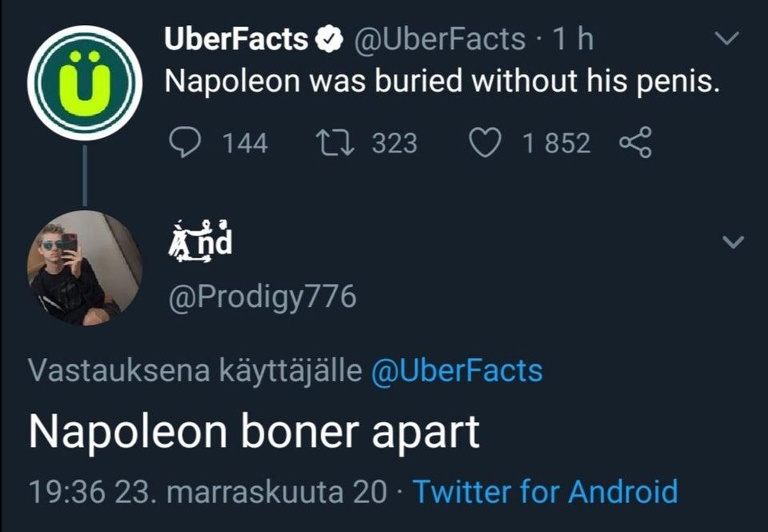Viewport: 768px width, 532px height.
Task: Open the UberFacts green logo avatar
Action: click(x=84, y=84)
